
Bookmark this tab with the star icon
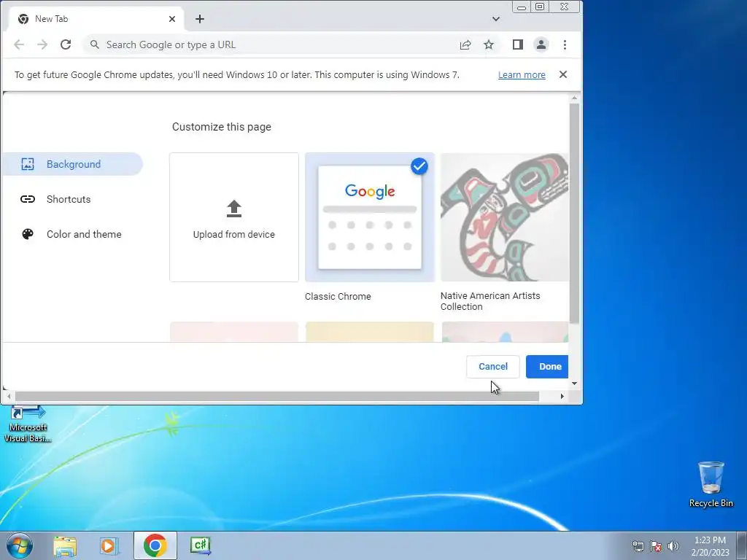tap(489, 44)
